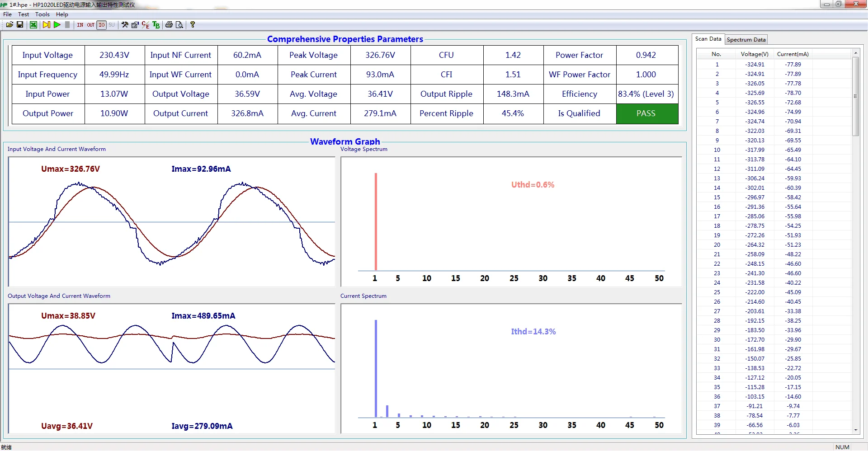Click the Output Ripple value 148.3mA

coord(513,94)
